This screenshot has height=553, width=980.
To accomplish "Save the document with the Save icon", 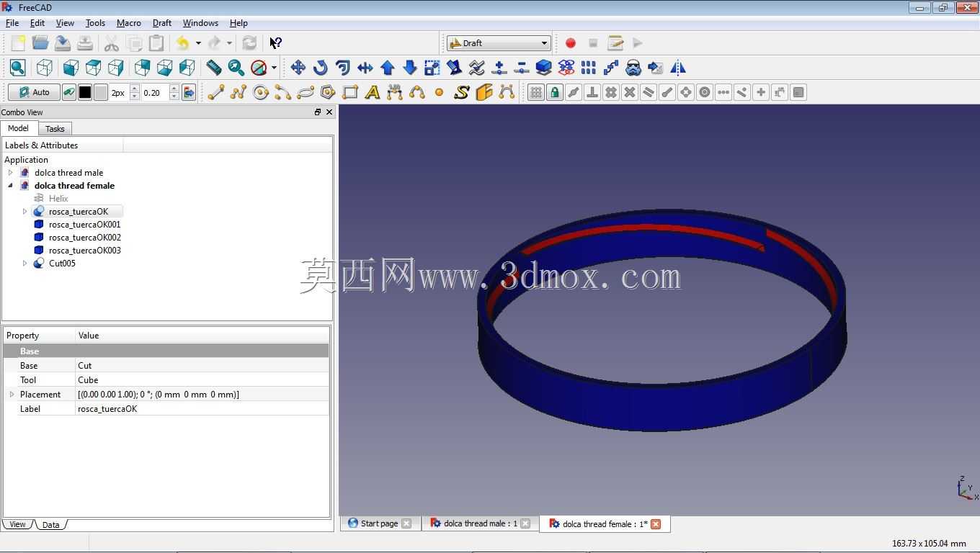I will point(63,43).
